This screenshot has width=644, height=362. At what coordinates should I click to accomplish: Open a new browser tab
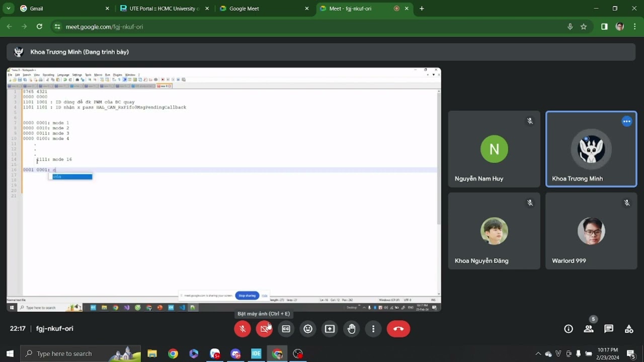(422, 9)
